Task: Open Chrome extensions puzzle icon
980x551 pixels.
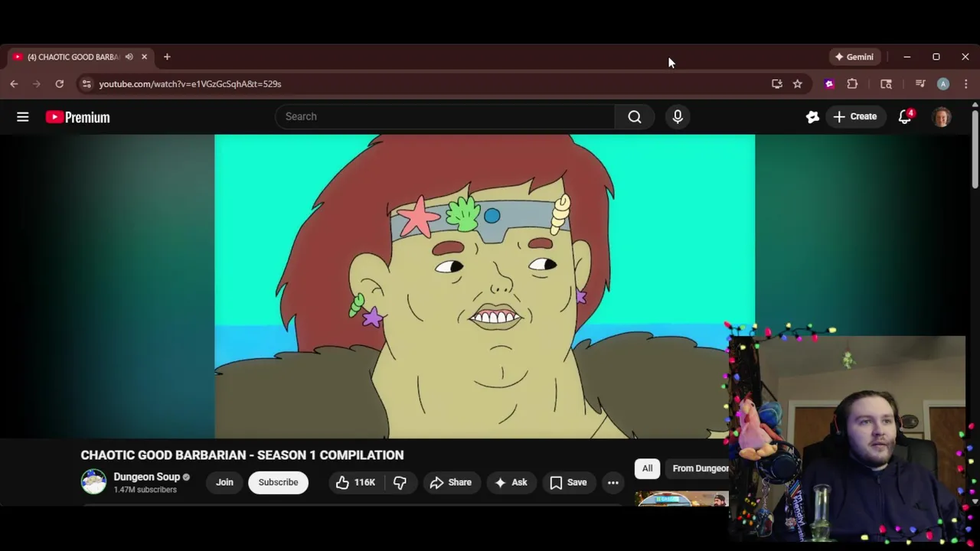Action: tap(852, 83)
